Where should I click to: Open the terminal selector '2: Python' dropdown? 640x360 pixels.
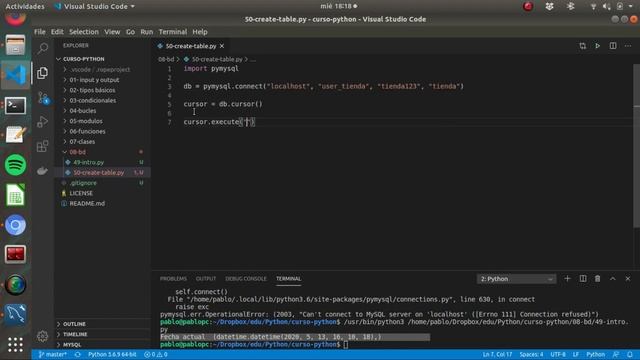click(x=516, y=279)
